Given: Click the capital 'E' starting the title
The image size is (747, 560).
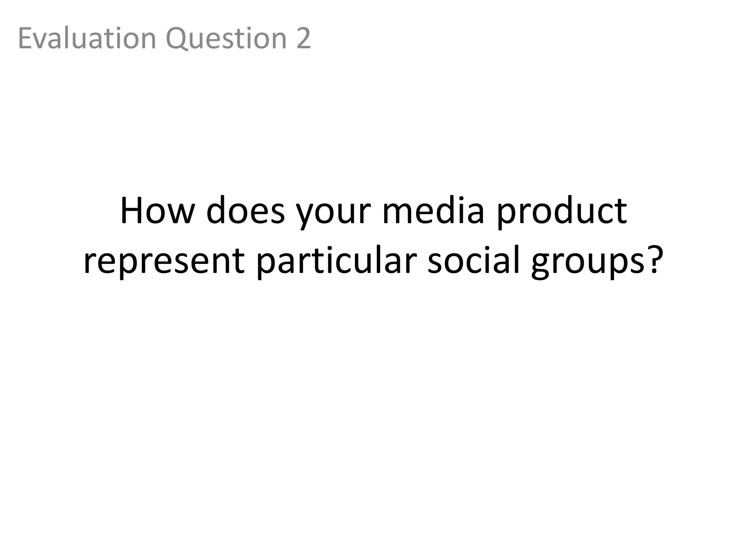Looking at the screenshot, I should [x=25, y=38].
